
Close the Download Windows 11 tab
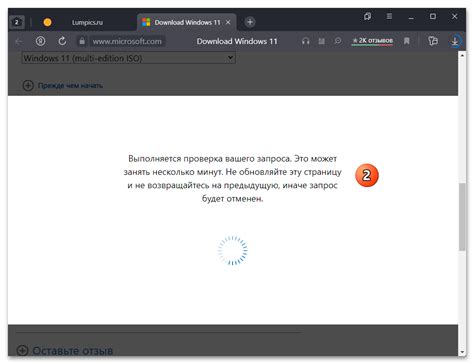[228, 22]
